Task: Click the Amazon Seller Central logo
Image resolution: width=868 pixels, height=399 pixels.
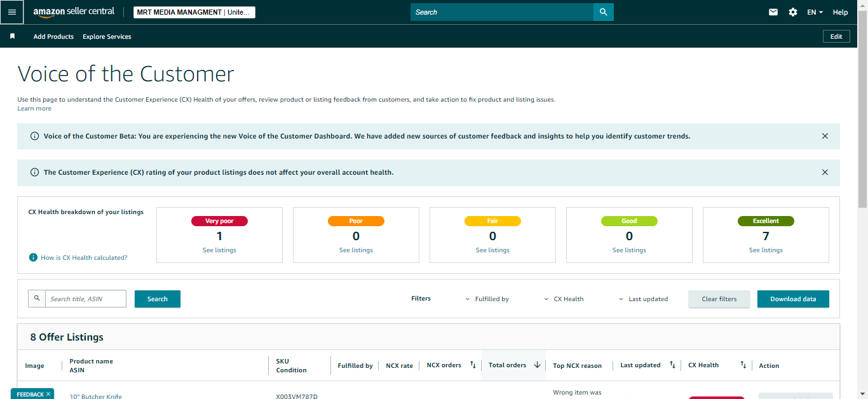Action: click(x=74, y=12)
